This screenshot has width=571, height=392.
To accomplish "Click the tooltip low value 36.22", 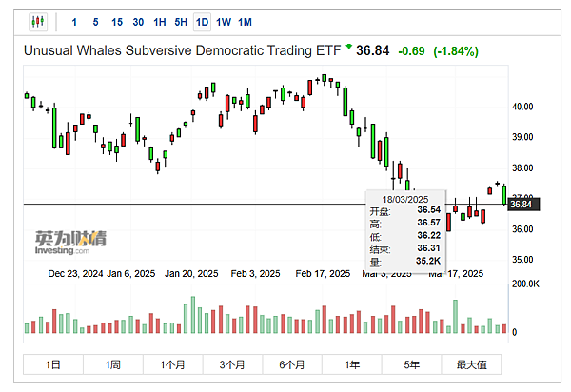I will pos(429,236).
